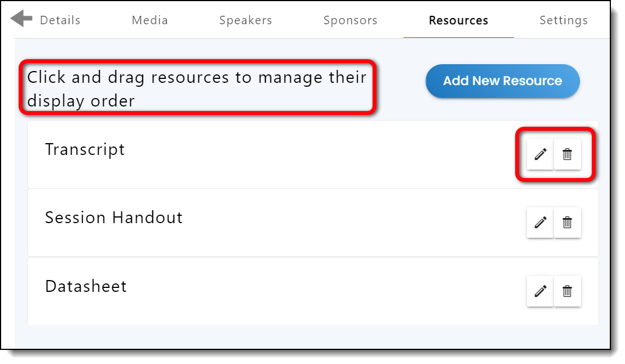The image size is (625, 364).
Task: Open the Media tab
Action: (x=150, y=20)
